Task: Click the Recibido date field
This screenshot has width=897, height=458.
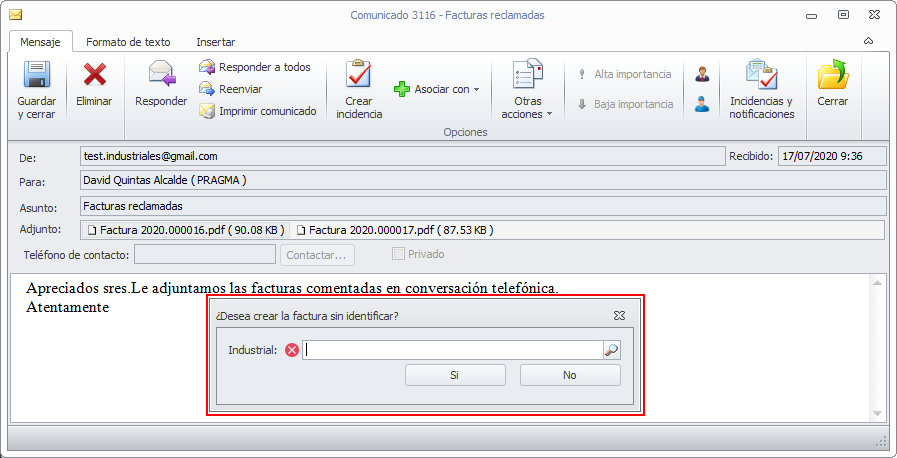Action: click(x=832, y=156)
